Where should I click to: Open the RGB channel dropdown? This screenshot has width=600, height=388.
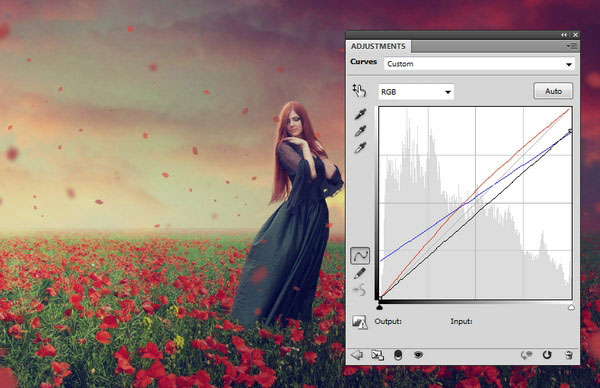tap(416, 92)
